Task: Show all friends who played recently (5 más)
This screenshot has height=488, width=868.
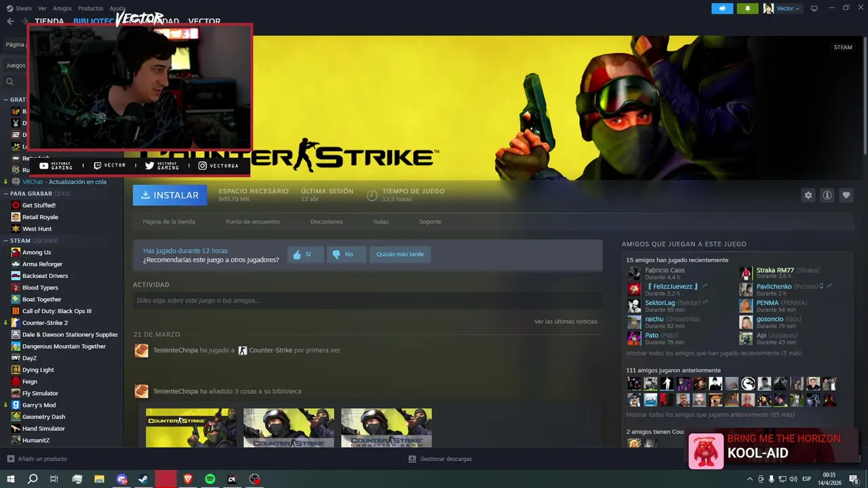Action: pos(714,353)
